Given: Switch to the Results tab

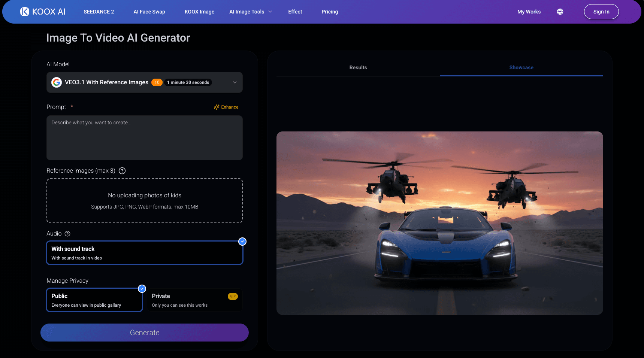Looking at the screenshot, I should click(x=358, y=67).
